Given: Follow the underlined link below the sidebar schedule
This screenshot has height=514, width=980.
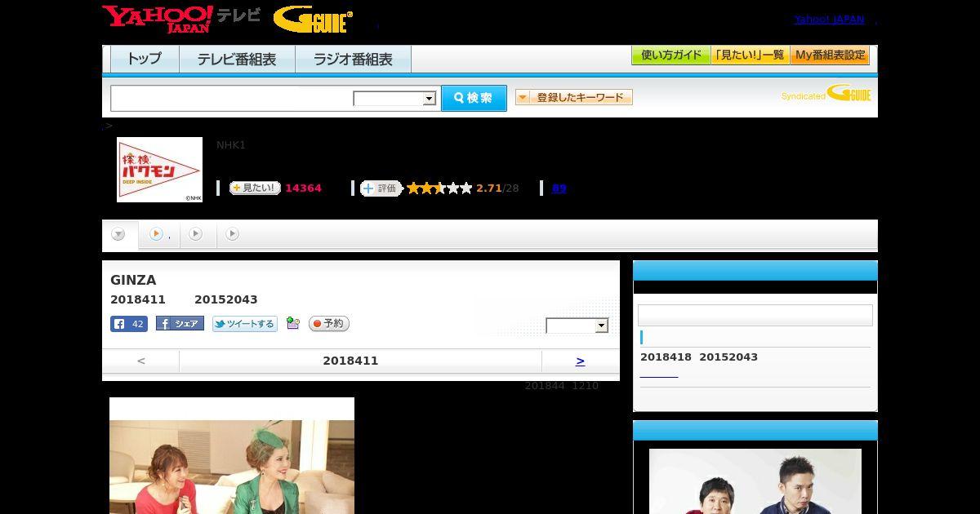Looking at the screenshot, I should (x=659, y=375).
